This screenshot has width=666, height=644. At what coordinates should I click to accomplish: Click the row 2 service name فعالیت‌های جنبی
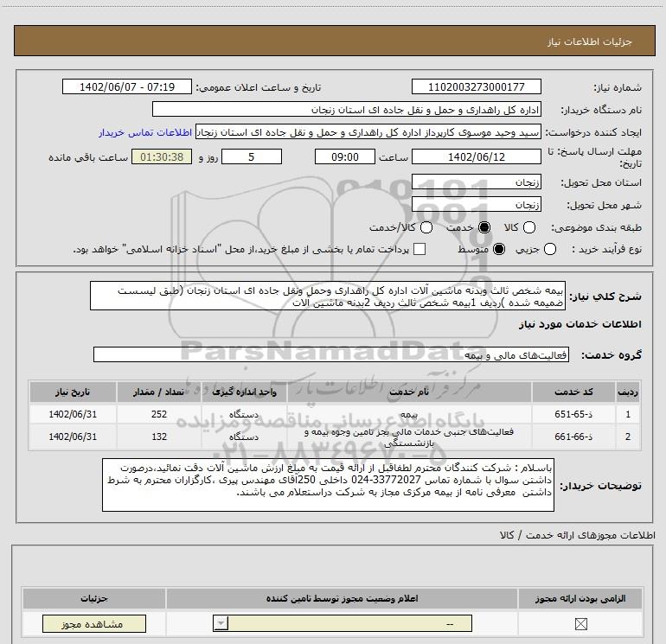click(409, 437)
